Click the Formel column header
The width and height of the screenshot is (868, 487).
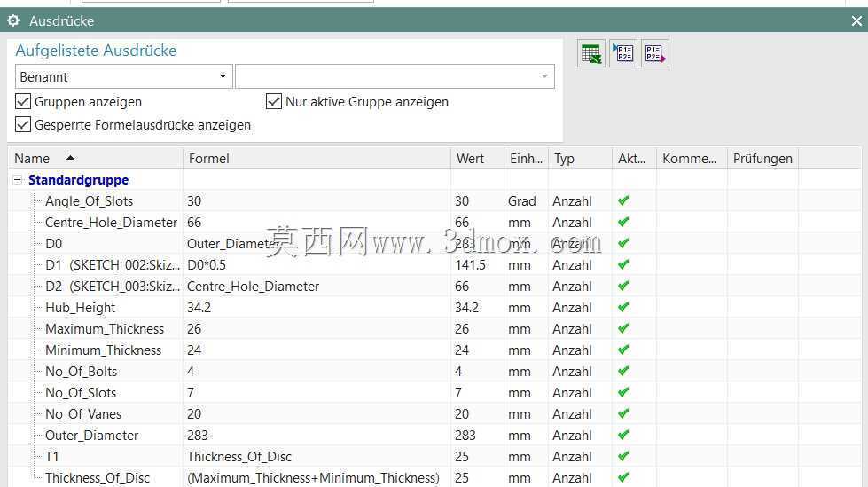pos(317,159)
